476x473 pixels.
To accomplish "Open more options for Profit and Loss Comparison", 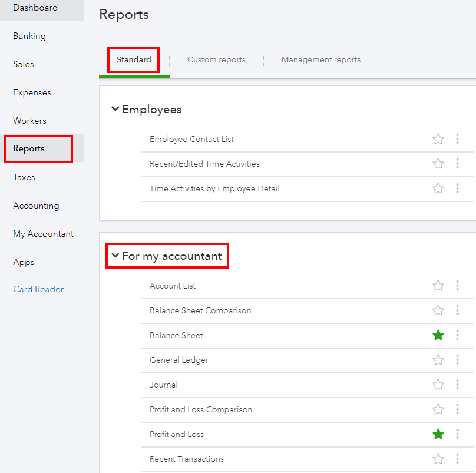I will [x=457, y=409].
